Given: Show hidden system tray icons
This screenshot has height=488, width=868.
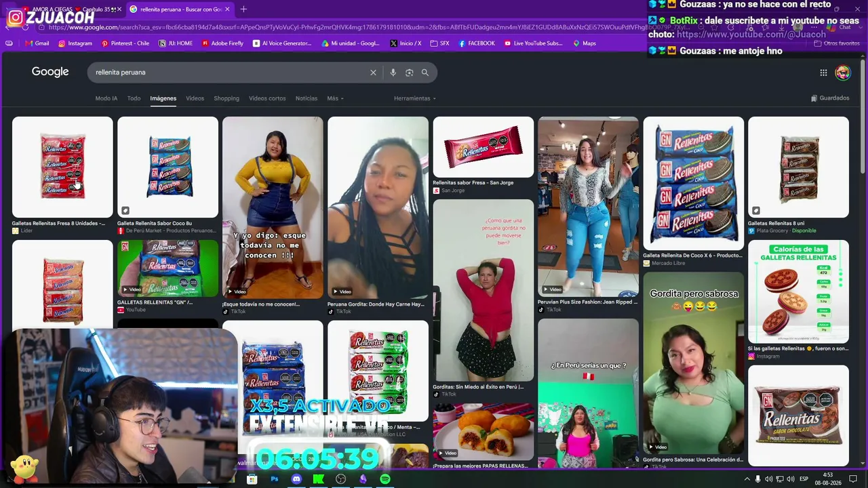Looking at the screenshot, I should 747,479.
